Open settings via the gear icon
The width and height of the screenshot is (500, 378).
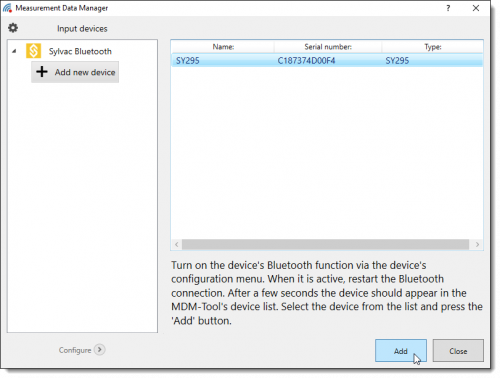point(13,28)
